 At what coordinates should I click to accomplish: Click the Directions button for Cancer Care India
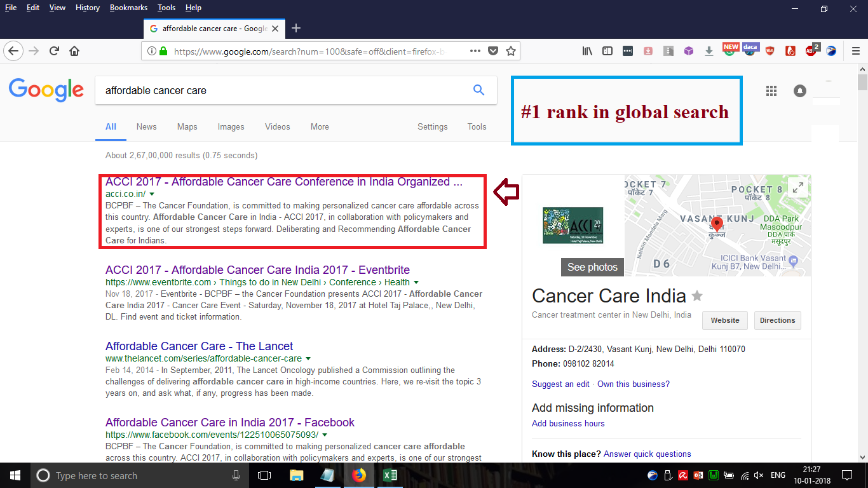(777, 320)
